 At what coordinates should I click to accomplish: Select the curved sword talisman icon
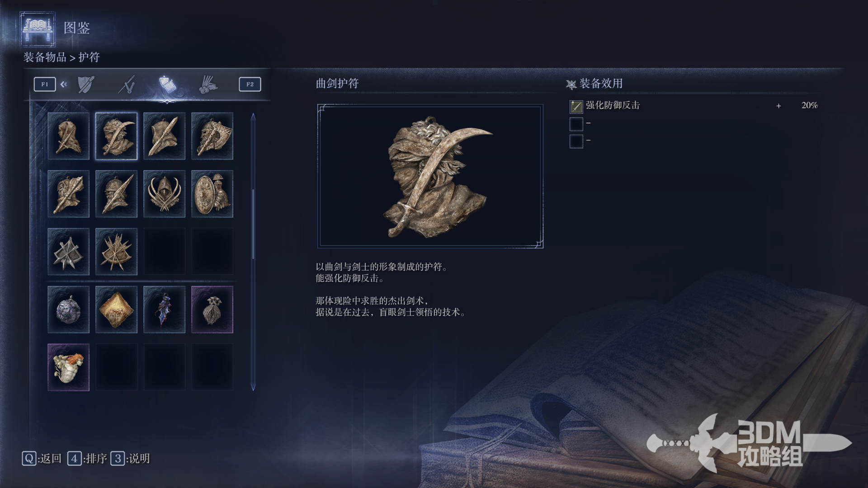[x=116, y=136]
